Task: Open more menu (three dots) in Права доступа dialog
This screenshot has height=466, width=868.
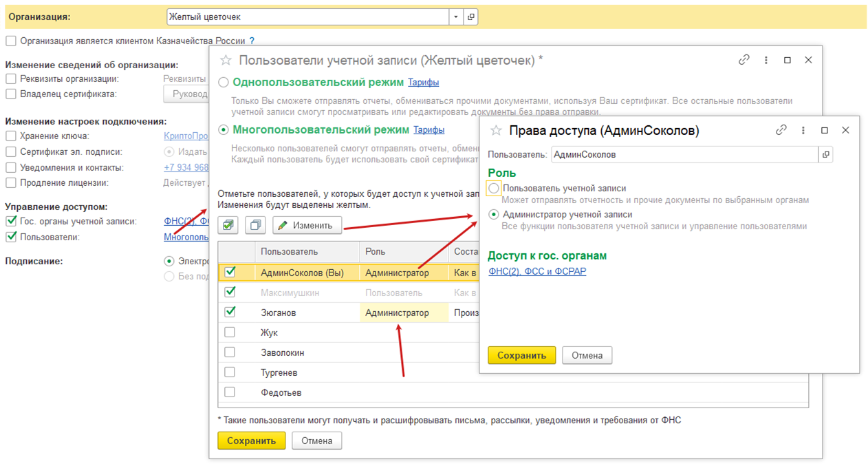Action: click(803, 130)
